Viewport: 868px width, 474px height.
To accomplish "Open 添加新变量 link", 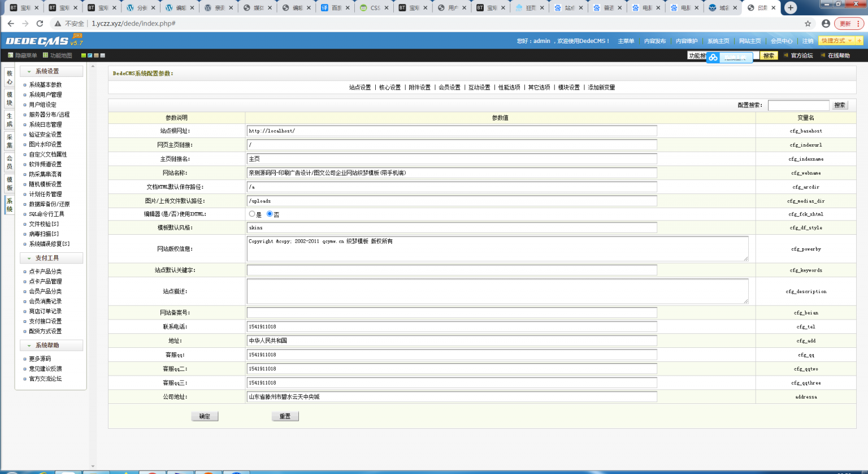I will tap(601, 87).
